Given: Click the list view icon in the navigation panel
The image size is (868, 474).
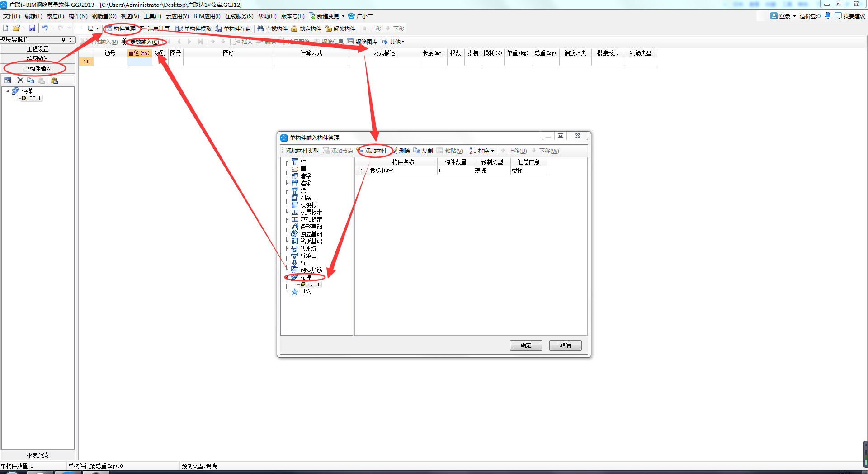Looking at the screenshot, I should [x=8, y=81].
